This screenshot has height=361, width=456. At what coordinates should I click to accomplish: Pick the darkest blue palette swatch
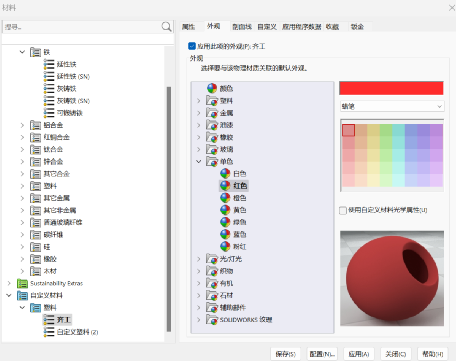pyautogui.click(x=411, y=130)
